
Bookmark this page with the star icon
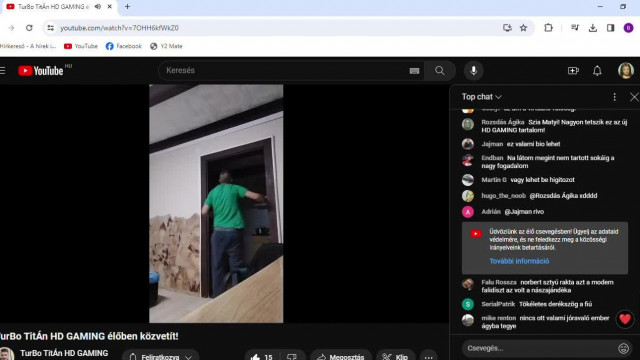(523, 28)
